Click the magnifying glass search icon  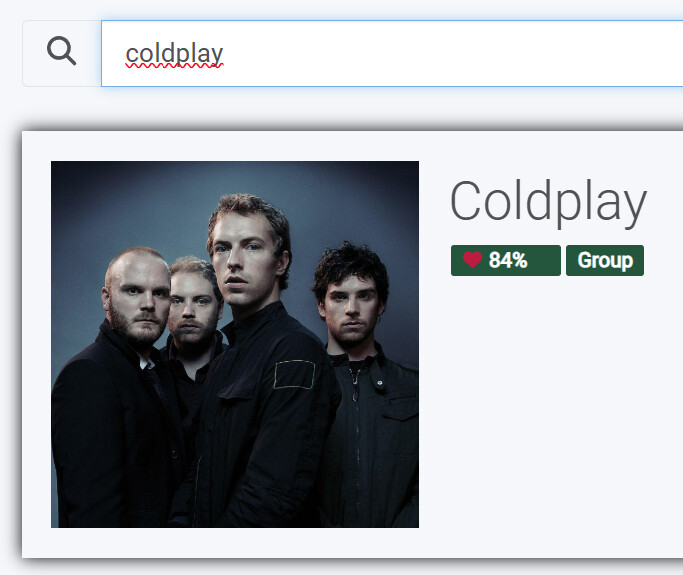61,51
